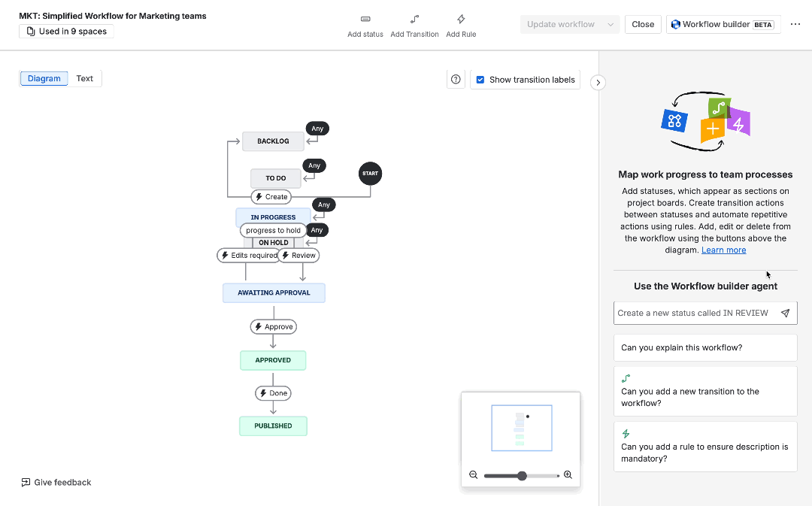
Task: Open Workflow builder BETA button
Action: click(723, 24)
